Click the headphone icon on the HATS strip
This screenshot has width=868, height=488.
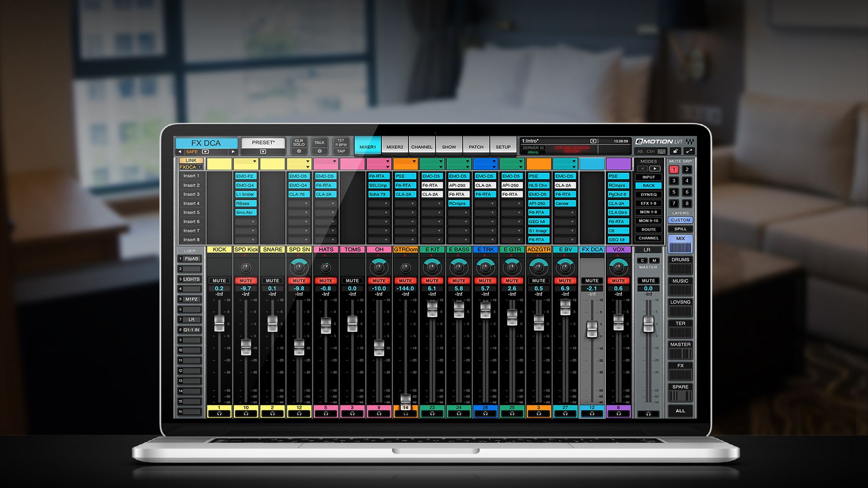click(x=326, y=413)
